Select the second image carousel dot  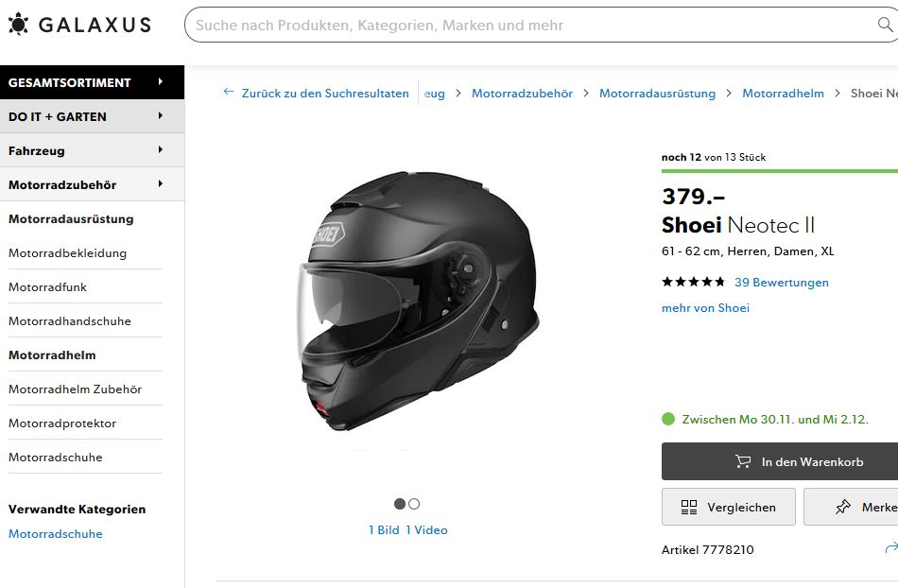[x=414, y=504]
